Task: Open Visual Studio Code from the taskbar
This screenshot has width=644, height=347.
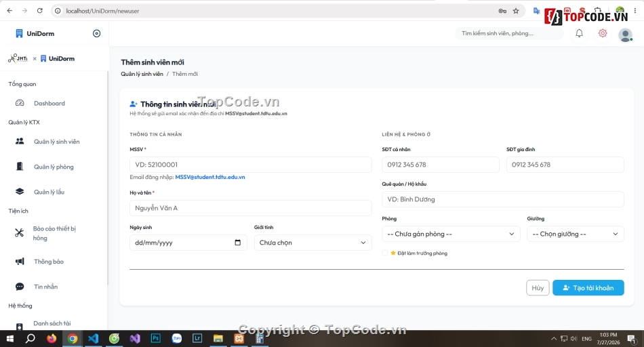Action: pyautogui.click(x=94, y=339)
